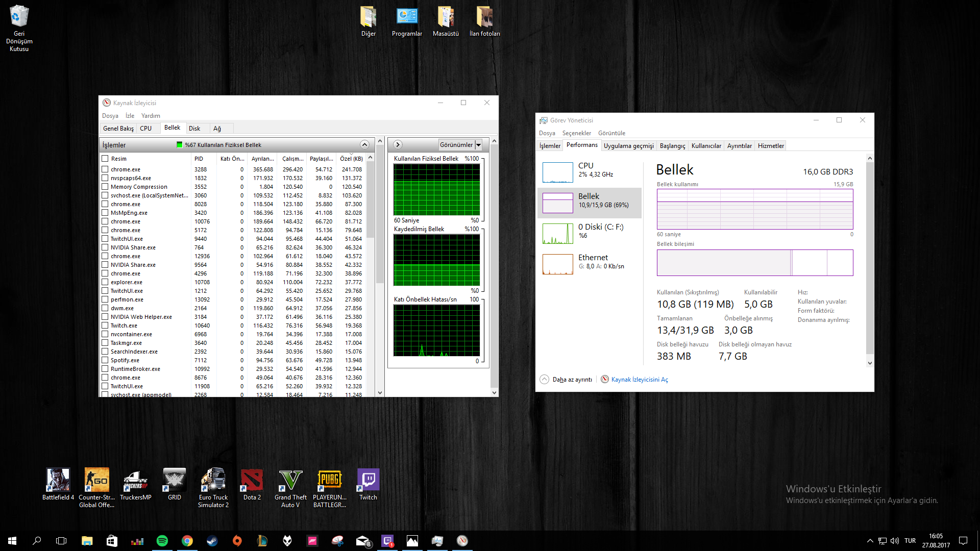Open File Explorer from the taskbar
This screenshot has height=551, width=980.
click(x=87, y=541)
